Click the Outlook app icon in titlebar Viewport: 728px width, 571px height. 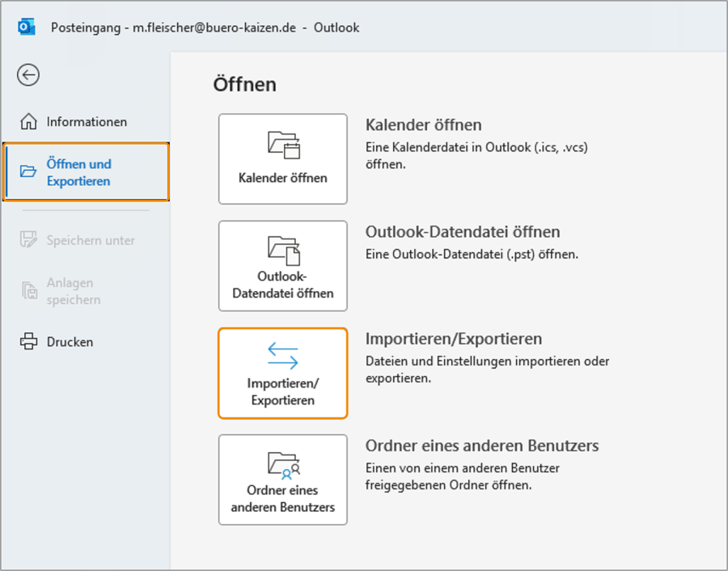[x=25, y=26]
